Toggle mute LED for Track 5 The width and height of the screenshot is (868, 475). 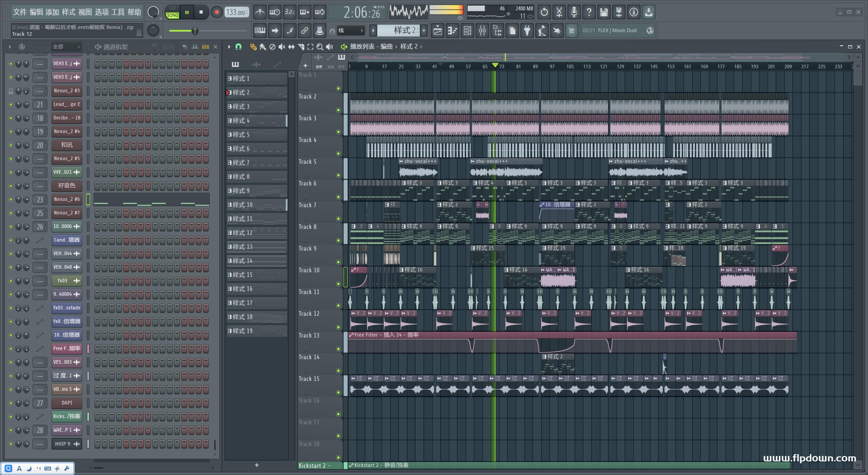(338, 176)
